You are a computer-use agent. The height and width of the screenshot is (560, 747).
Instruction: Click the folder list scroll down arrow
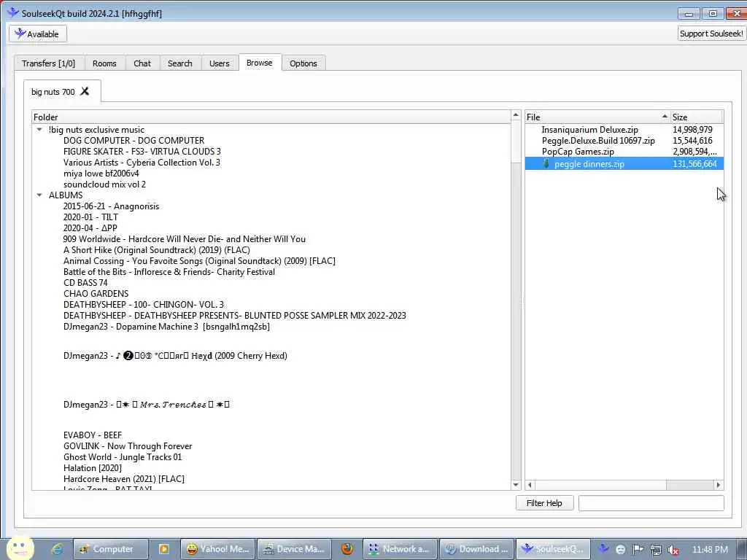(x=516, y=485)
